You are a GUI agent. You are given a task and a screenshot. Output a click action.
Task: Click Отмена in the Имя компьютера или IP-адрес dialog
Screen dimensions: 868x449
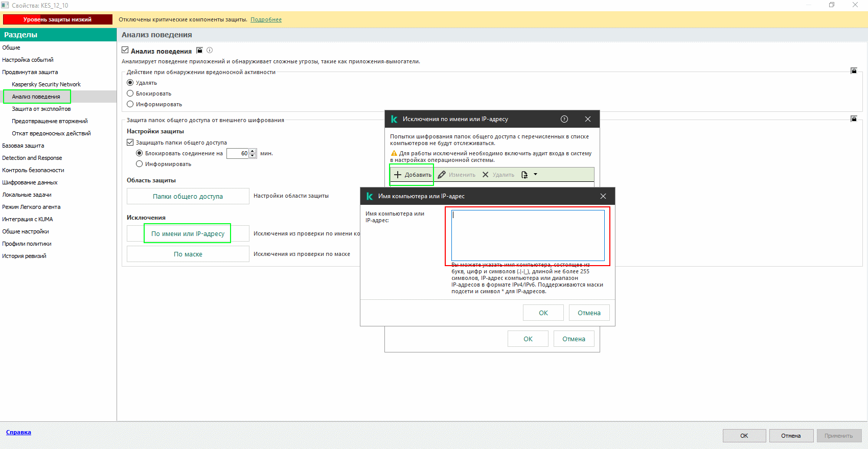click(x=589, y=313)
